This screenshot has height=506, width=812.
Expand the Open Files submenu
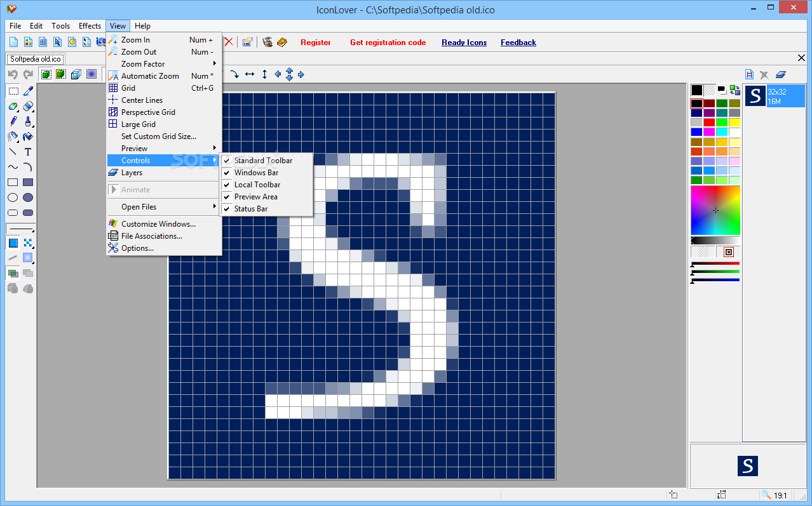pyautogui.click(x=164, y=207)
